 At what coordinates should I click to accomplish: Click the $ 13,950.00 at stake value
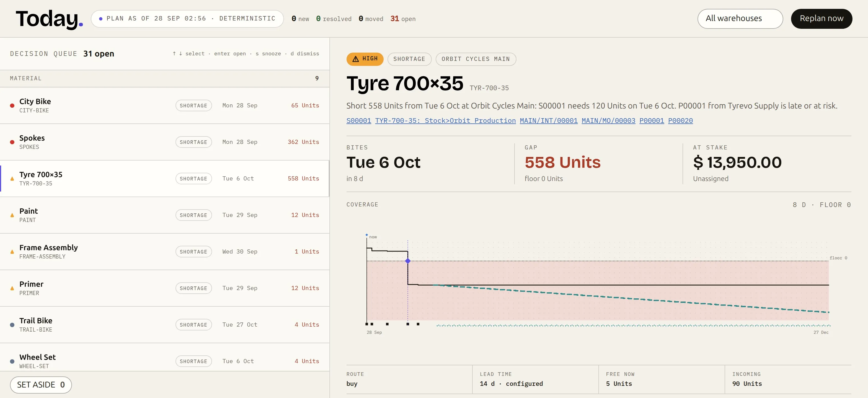737,162
